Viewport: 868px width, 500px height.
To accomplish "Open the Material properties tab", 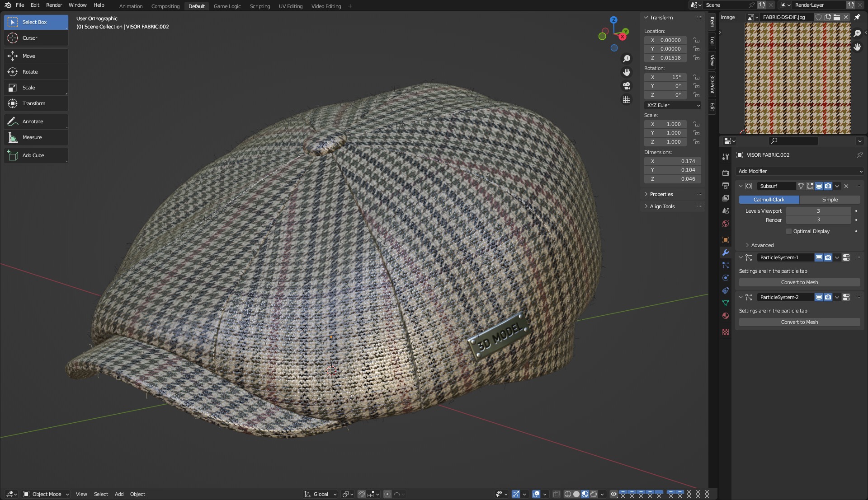I will pos(726,316).
